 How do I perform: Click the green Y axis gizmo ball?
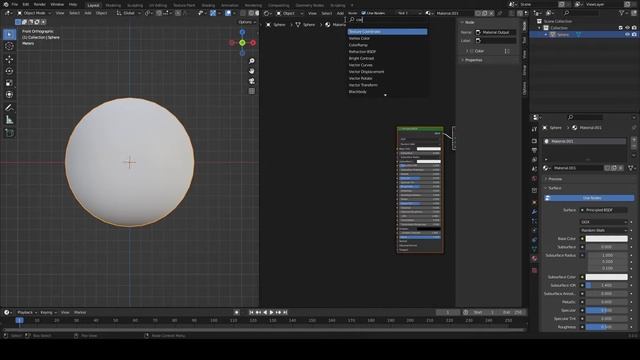click(242, 42)
